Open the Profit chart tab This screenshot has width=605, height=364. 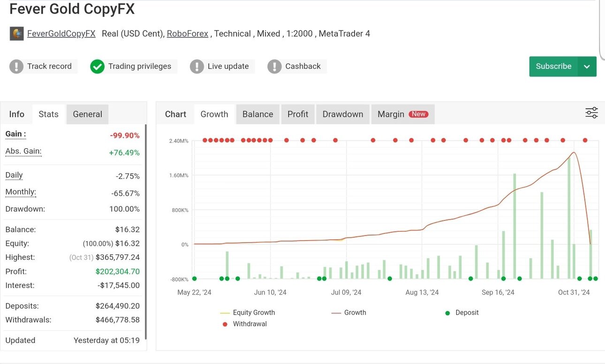point(298,114)
